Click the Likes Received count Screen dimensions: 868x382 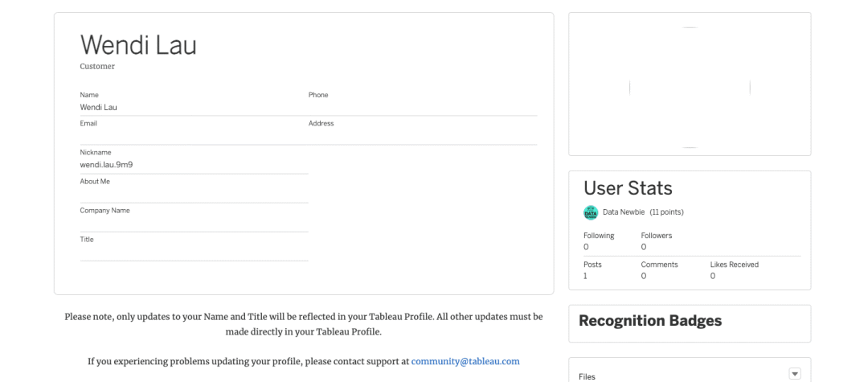coord(713,276)
